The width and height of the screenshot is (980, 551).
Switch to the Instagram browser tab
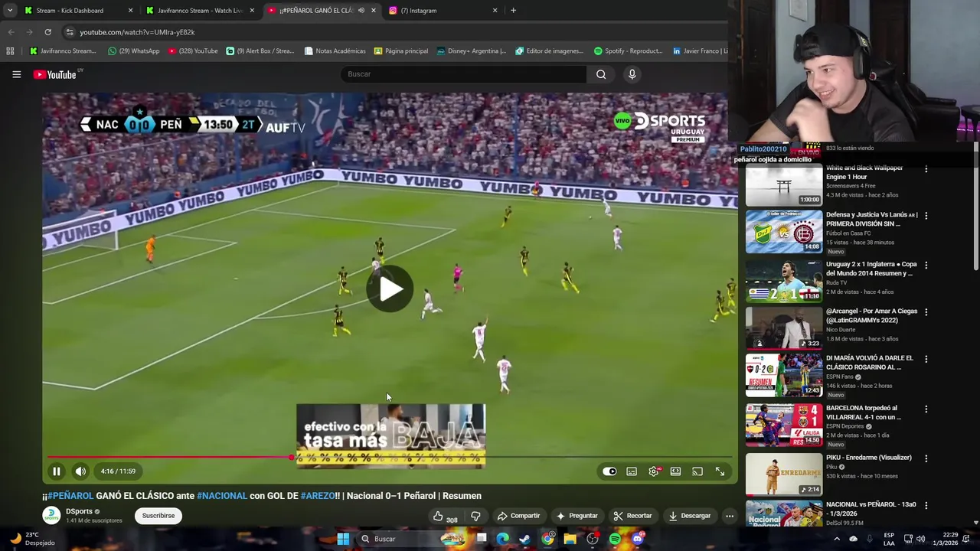click(443, 11)
